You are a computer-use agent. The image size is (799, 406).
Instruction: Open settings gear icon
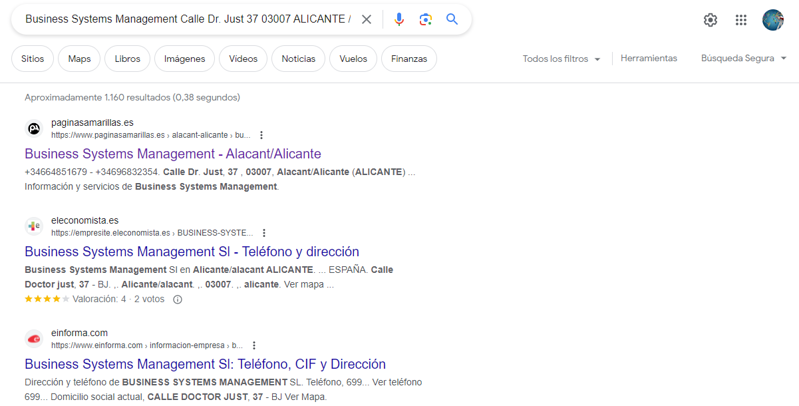pos(710,20)
